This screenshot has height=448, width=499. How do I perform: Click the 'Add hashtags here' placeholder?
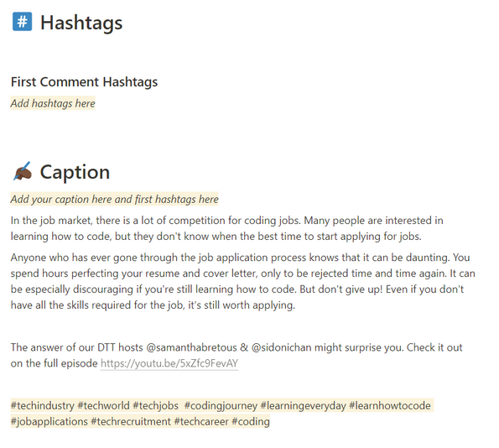[x=53, y=103]
